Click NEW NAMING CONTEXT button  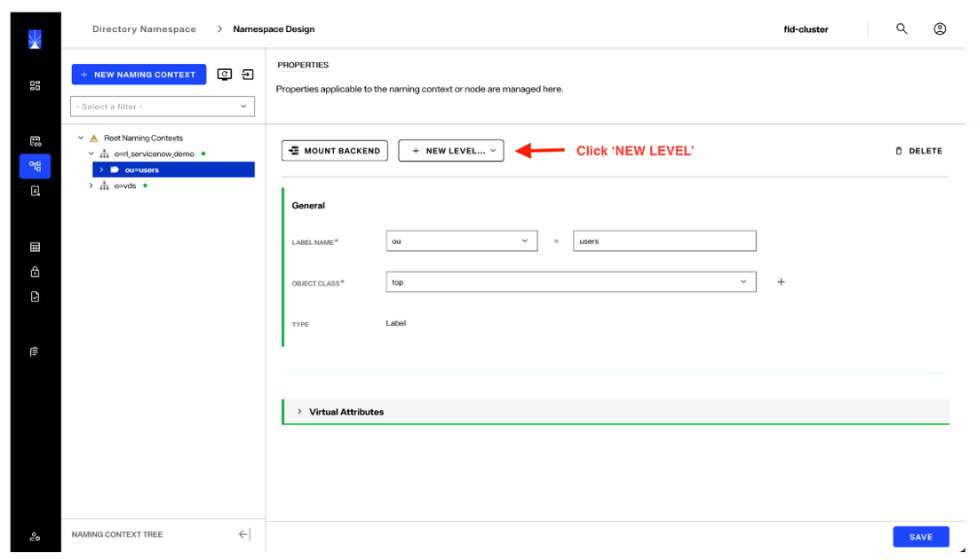coord(139,75)
